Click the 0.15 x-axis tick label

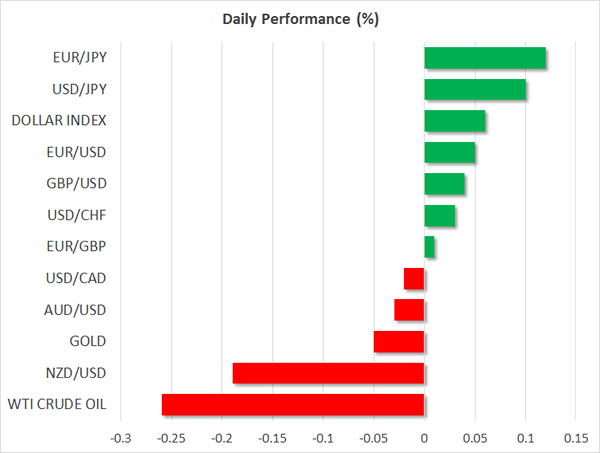(x=575, y=438)
